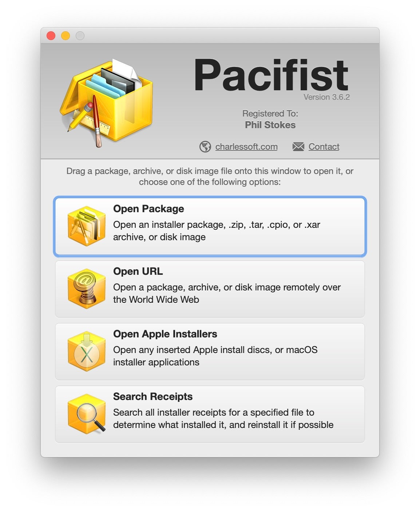Close the Pacifist window with red button
Viewport: 420px width, 511px height.
click(51, 36)
